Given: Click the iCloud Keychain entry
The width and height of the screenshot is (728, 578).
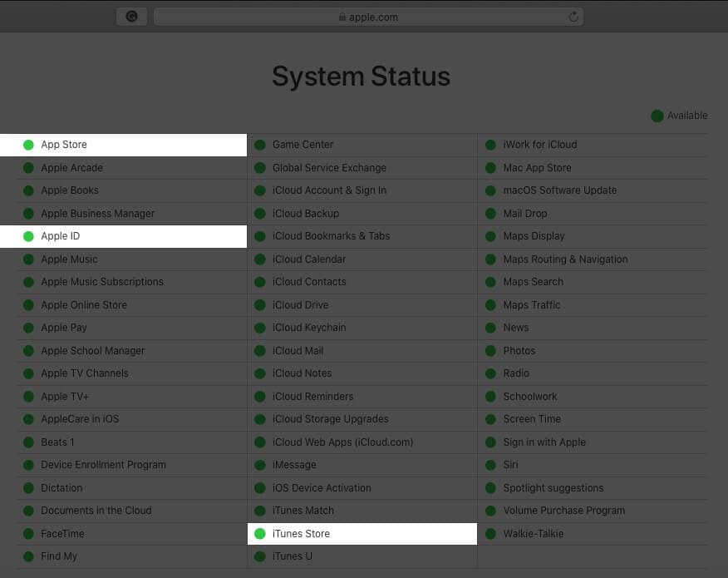Looking at the screenshot, I should 309,328.
